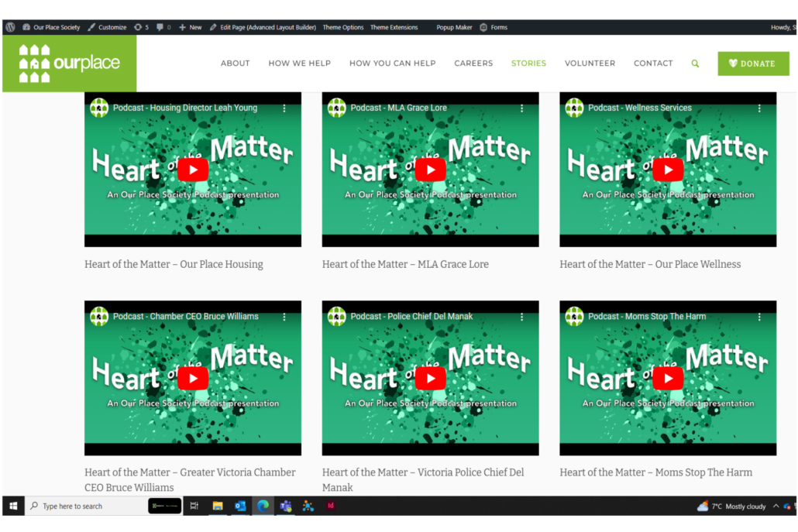Open the comments bubble in admin bar

(x=163, y=27)
